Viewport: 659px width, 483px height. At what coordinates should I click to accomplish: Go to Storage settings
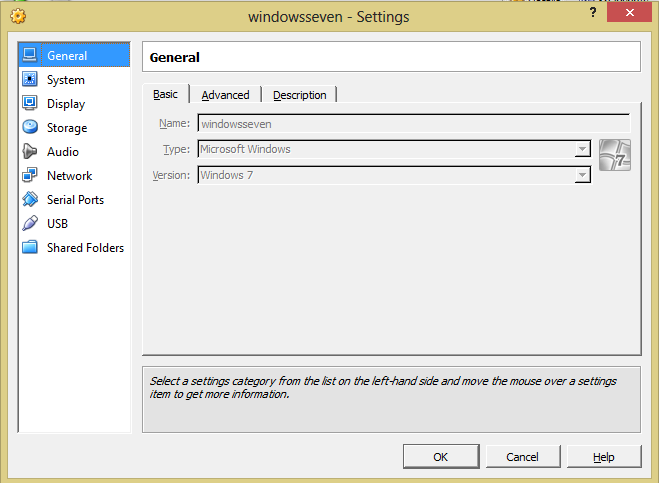click(74, 127)
